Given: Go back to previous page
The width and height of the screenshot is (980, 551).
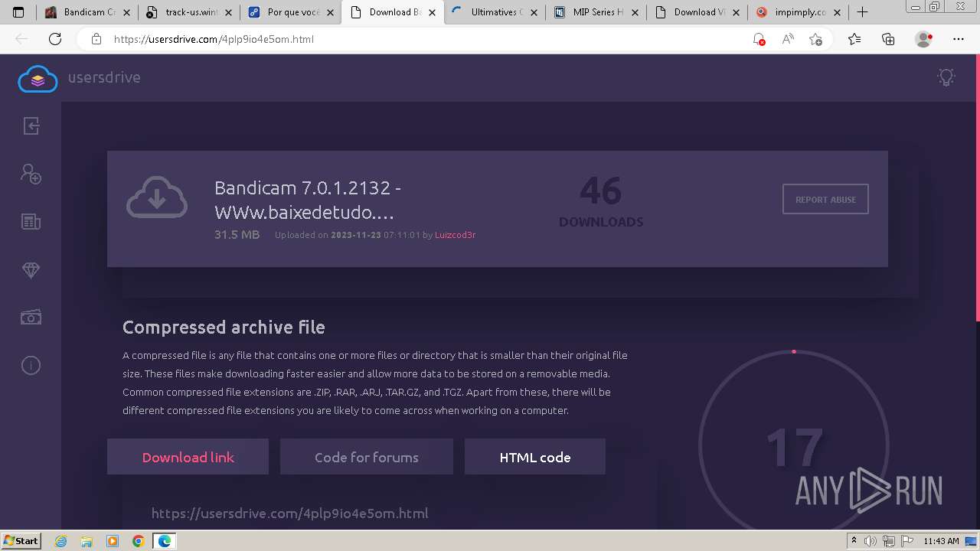Looking at the screenshot, I should coord(21,39).
